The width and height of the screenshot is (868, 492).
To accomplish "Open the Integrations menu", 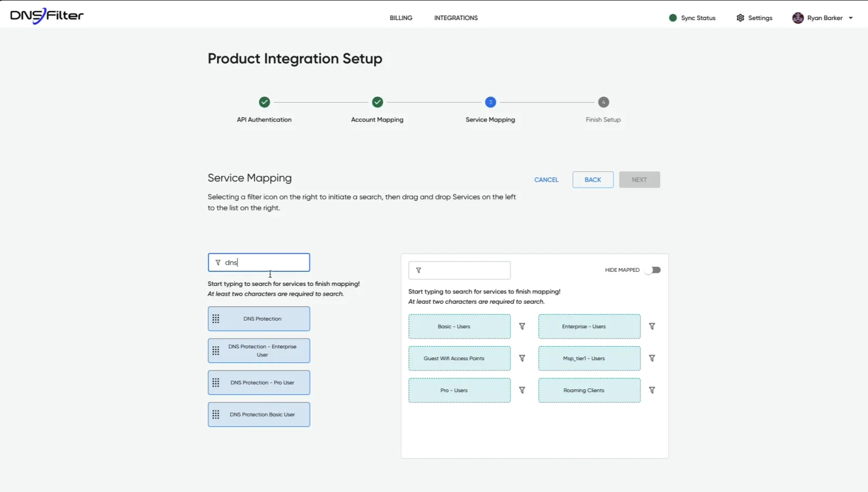I will 456,18.
